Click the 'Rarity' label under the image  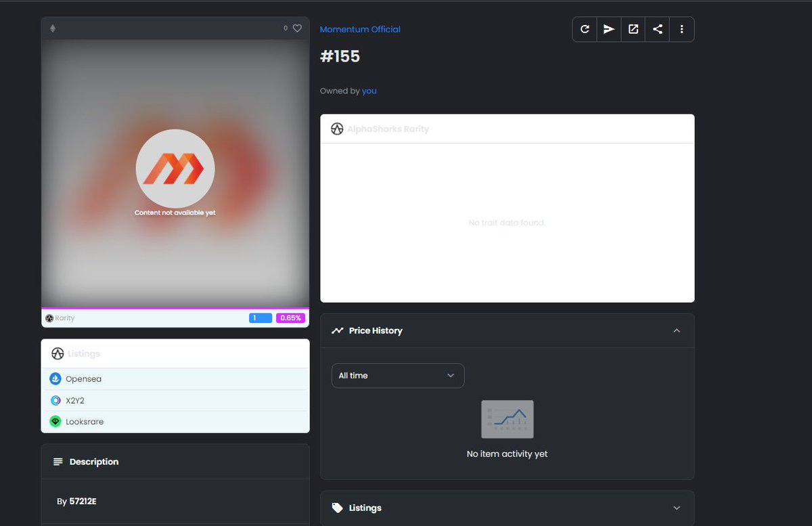click(x=65, y=318)
